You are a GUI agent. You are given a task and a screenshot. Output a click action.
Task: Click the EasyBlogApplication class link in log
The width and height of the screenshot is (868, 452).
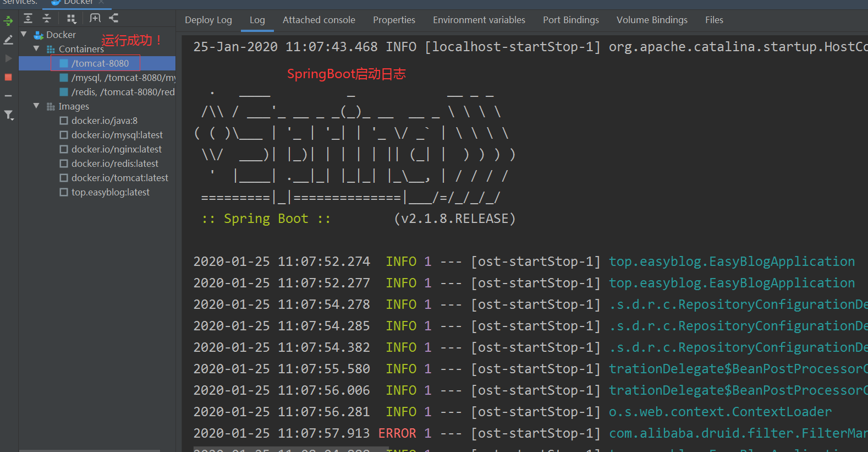(732, 262)
